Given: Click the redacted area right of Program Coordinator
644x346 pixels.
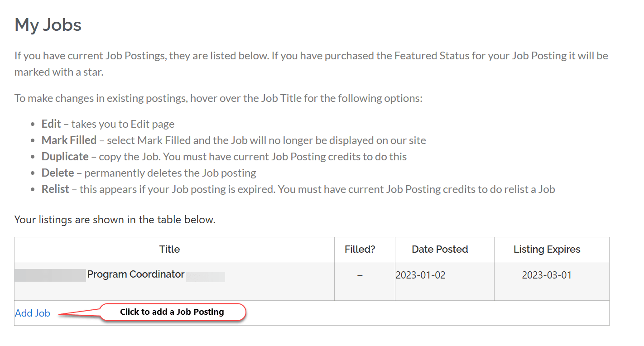Looking at the screenshot, I should point(206,276).
